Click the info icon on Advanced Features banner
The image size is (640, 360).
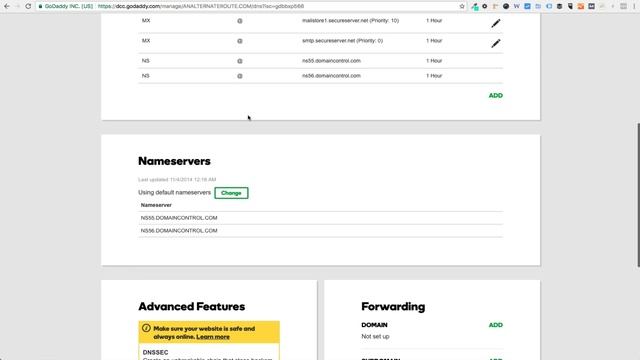146,328
